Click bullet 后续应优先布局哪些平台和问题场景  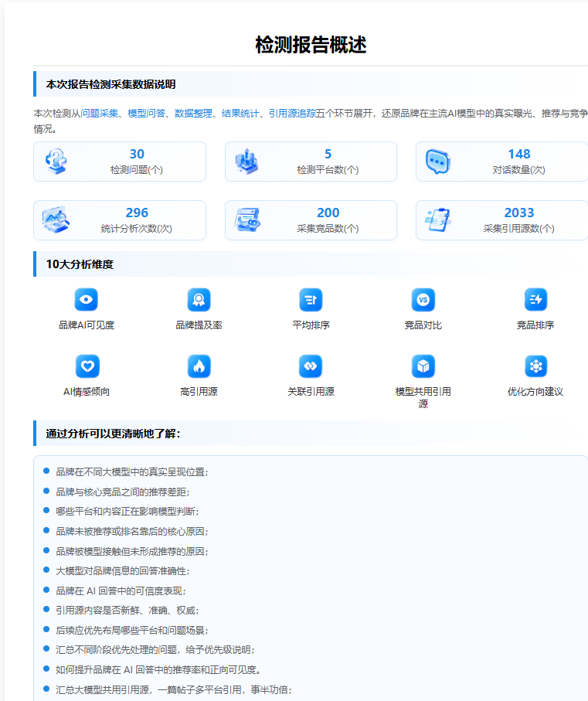click(x=132, y=630)
